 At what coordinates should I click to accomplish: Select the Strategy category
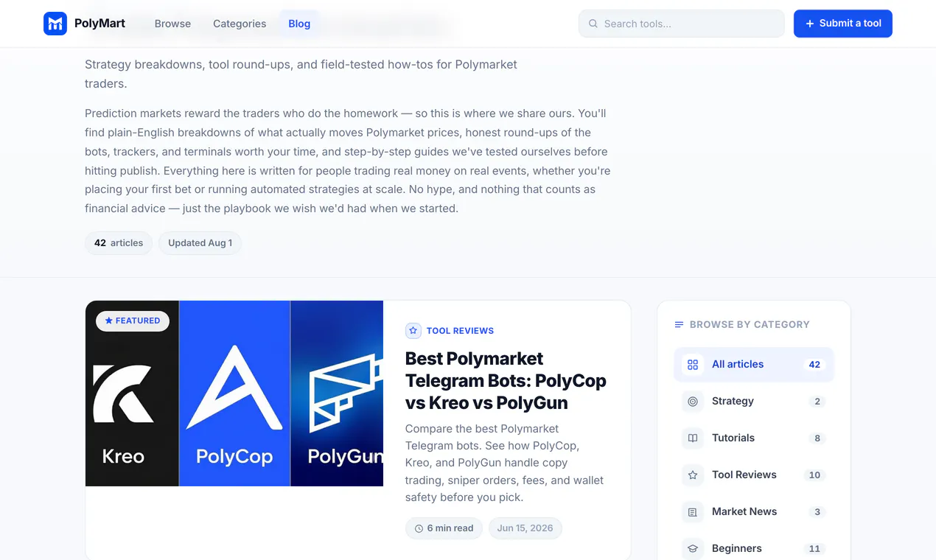pos(754,402)
